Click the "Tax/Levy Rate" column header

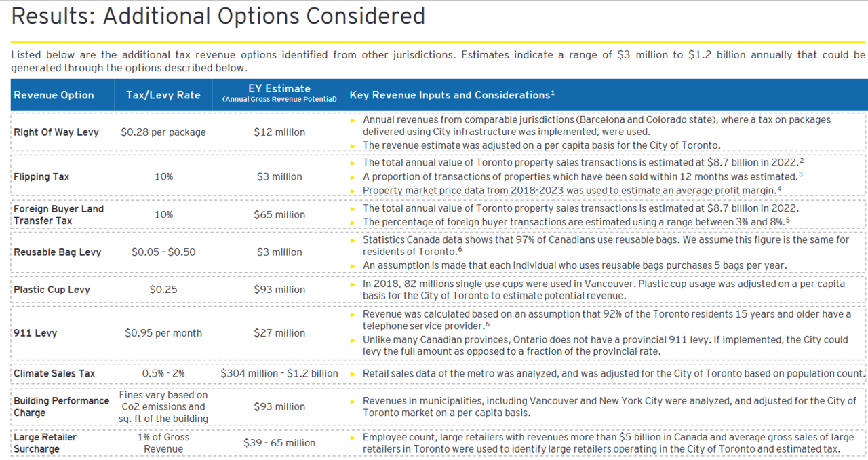163,95
